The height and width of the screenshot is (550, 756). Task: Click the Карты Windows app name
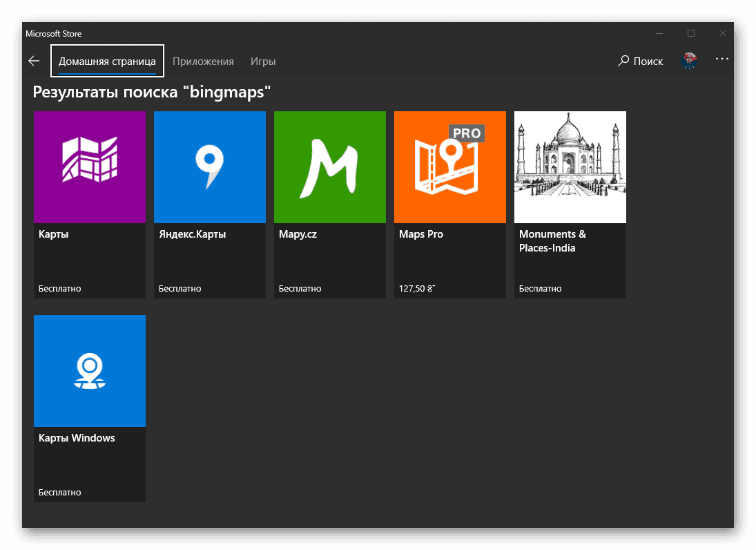(x=77, y=437)
